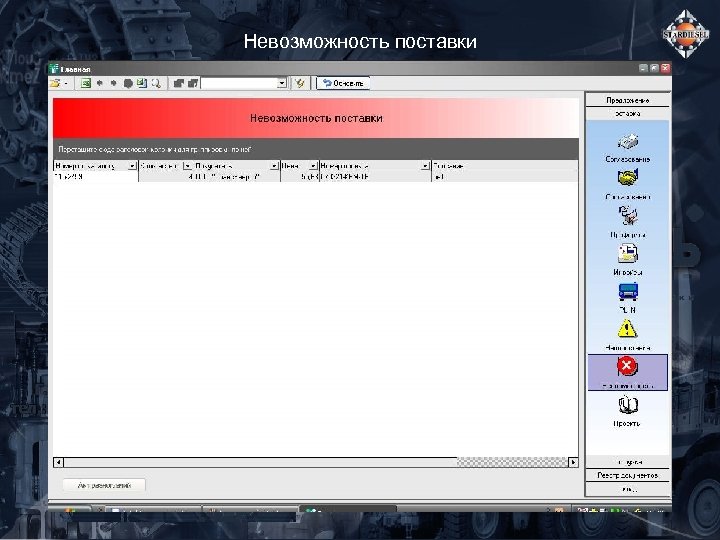Click the magnifying glass search icon in toolbar
Screen dimensions: 720x540
[156, 83]
